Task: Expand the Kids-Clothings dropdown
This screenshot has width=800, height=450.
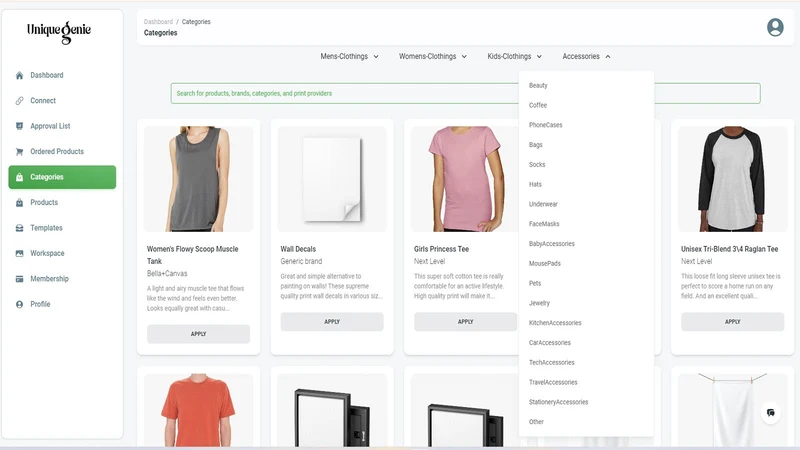Action: point(514,56)
